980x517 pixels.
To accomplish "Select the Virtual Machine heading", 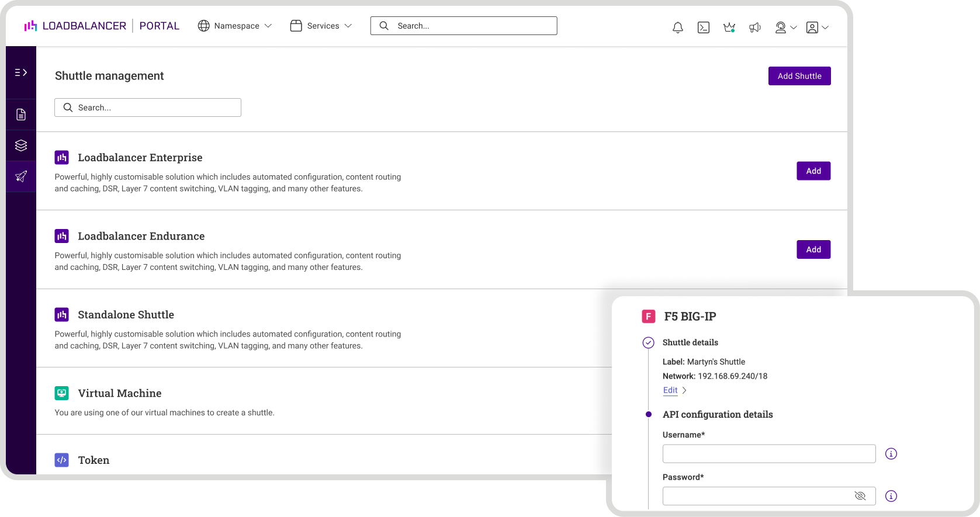I will tap(120, 393).
